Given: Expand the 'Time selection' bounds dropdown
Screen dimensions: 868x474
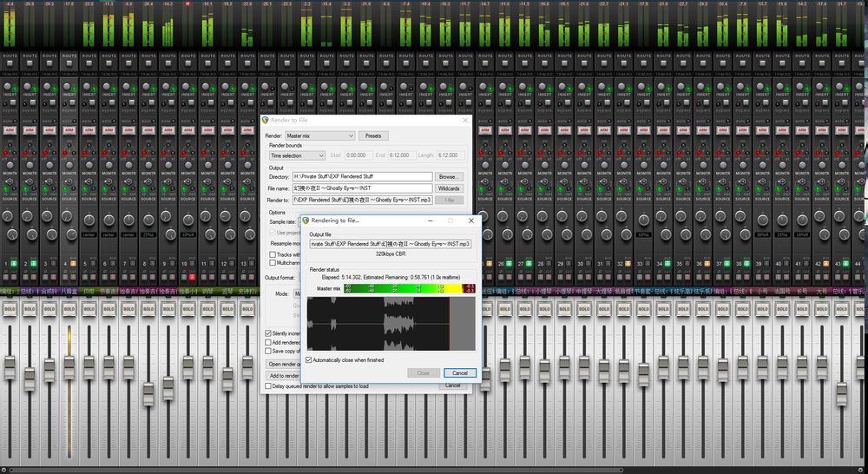Looking at the screenshot, I should point(295,155).
